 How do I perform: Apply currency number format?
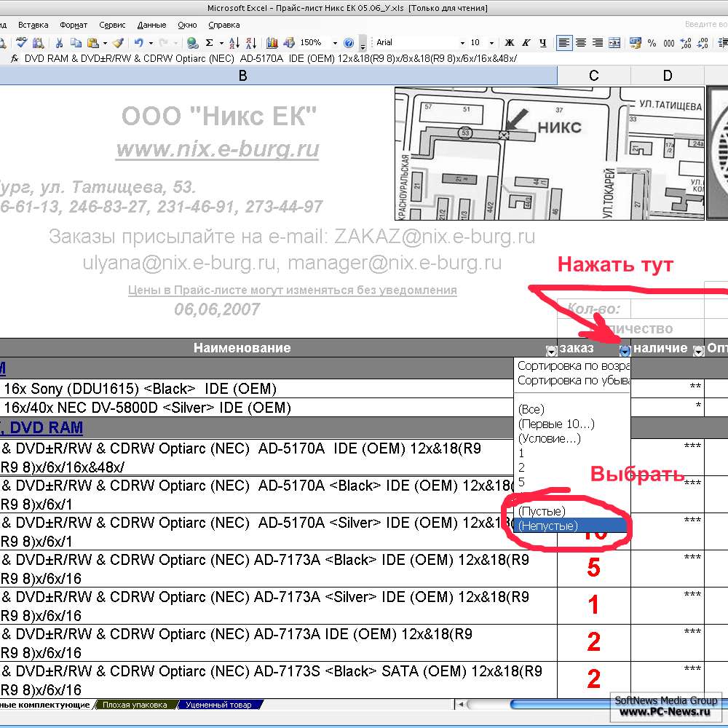(635, 43)
